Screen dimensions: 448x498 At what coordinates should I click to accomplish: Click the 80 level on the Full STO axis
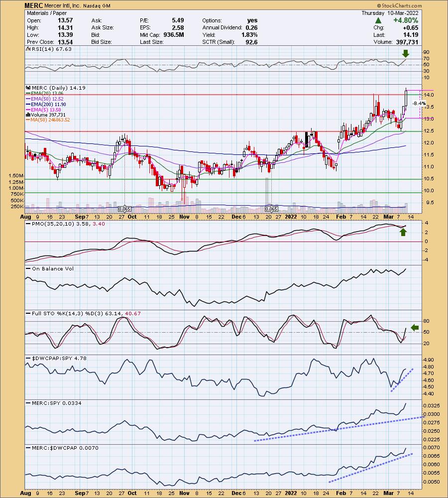coord(427,321)
